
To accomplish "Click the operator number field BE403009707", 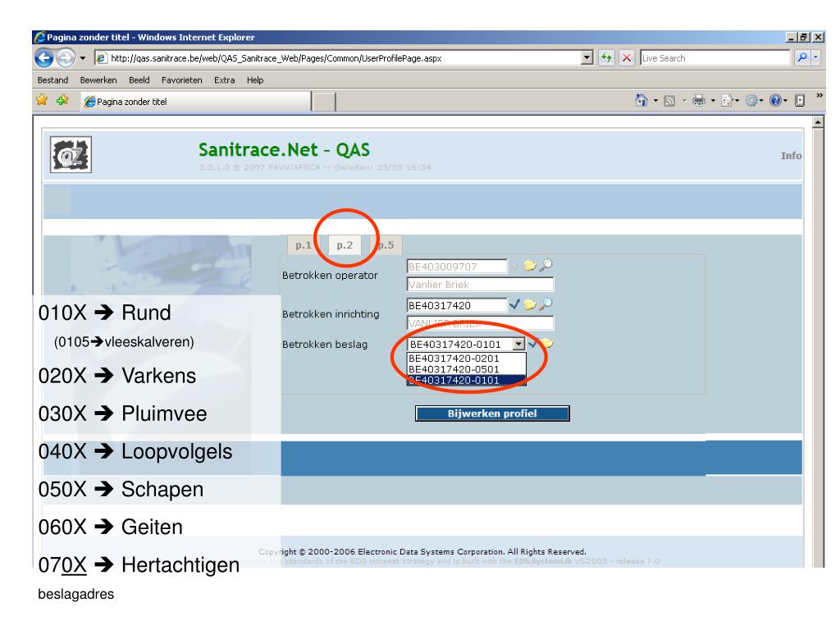I will [457, 267].
